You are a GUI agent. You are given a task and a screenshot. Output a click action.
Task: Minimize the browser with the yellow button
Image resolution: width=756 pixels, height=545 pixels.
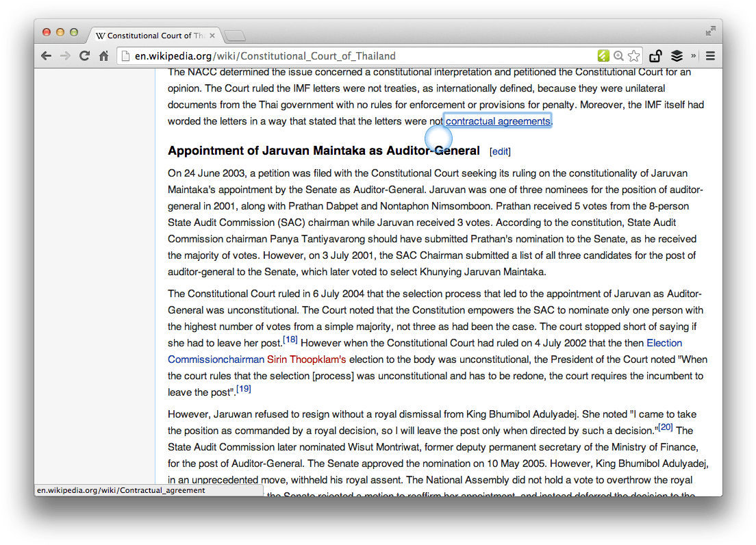pos(60,32)
